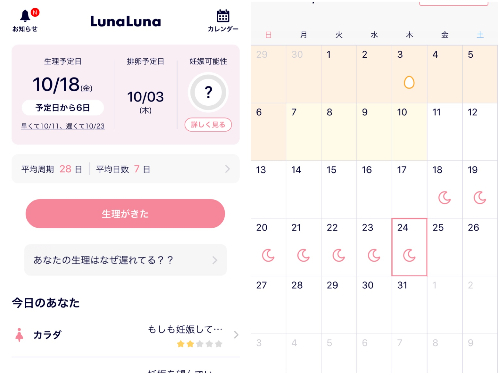Tap the pregnancy possibility question mark circle
Screen dimensions: 500x375
[x=208, y=92]
